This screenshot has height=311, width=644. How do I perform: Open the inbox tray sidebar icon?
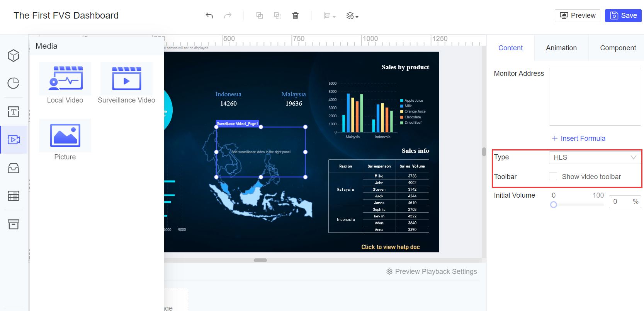tap(14, 168)
